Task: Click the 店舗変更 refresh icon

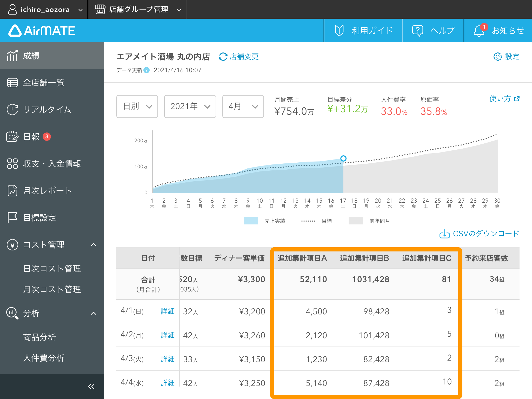Action: tap(223, 56)
